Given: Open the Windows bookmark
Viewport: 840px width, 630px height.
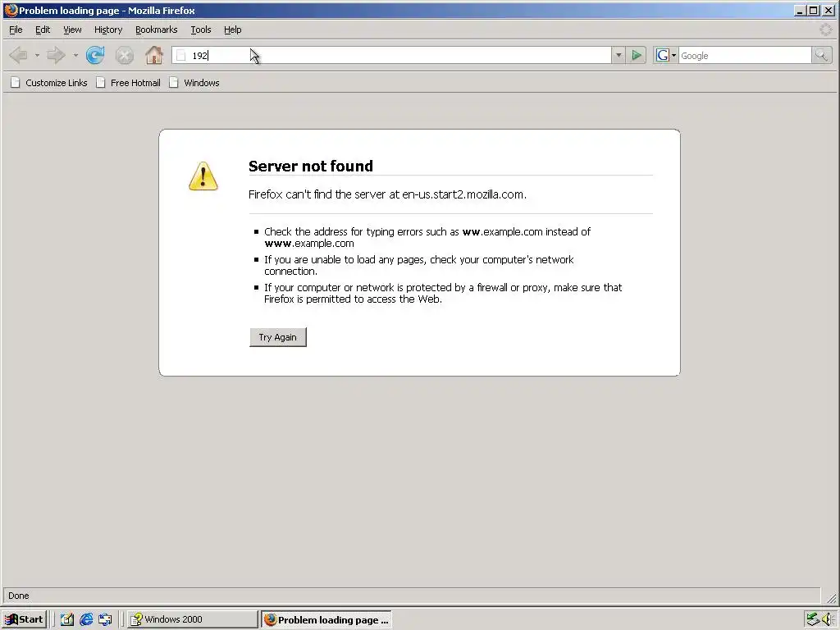Looking at the screenshot, I should point(194,83).
